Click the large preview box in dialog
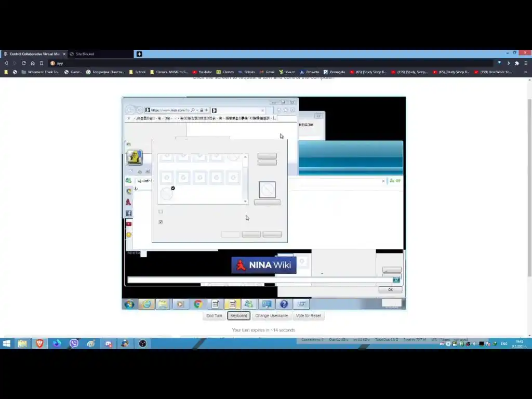The image size is (532, 399). [268, 190]
